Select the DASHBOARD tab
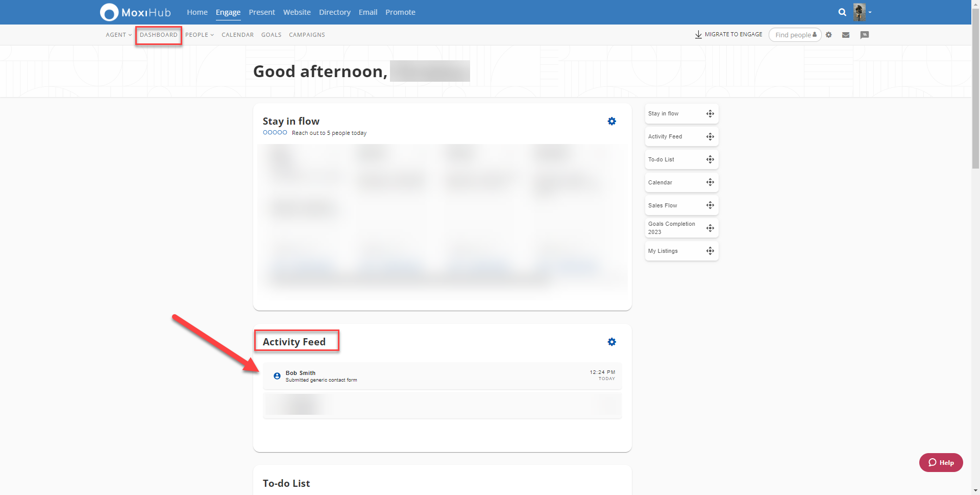The image size is (980, 495). (159, 35)
